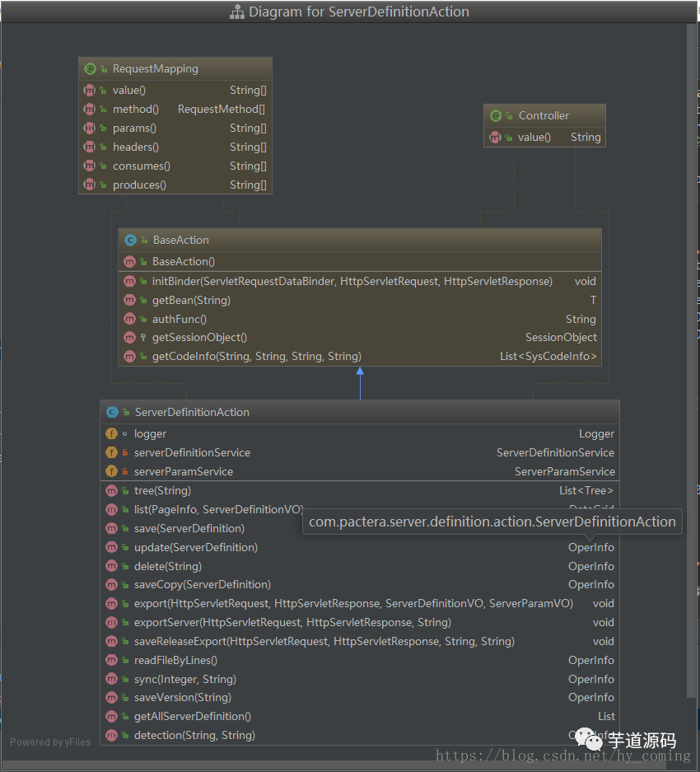
Task: Select the saveCopy(ServerDefinition) method row
Action: [360, 585]
